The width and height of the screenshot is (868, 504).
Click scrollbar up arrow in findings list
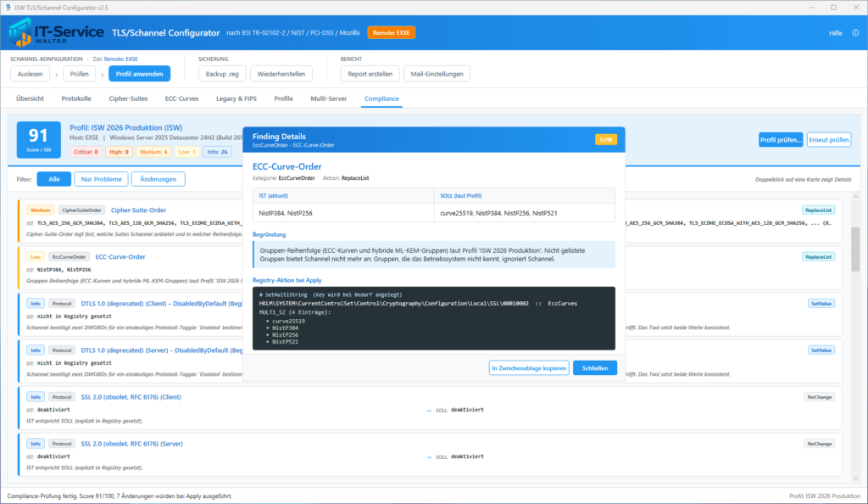tap(855, 197)
